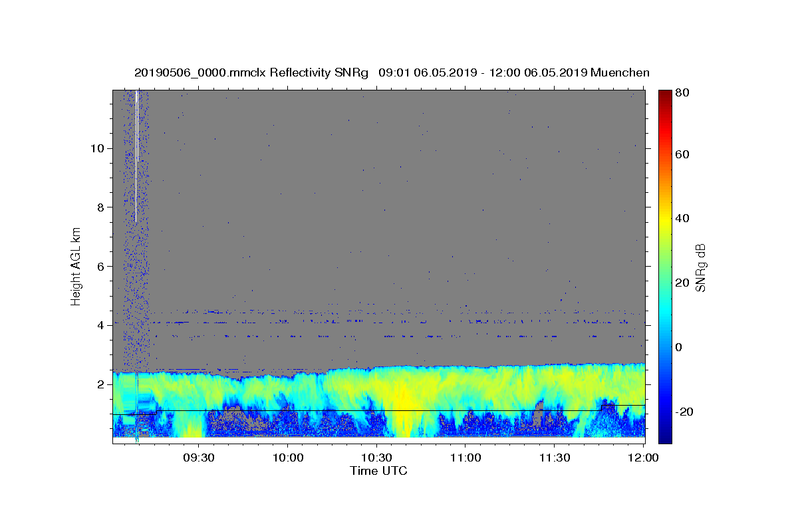Viewport: 798px width, 532px height.
Task: Click the height tick label 6
Action: coord(101,266)
